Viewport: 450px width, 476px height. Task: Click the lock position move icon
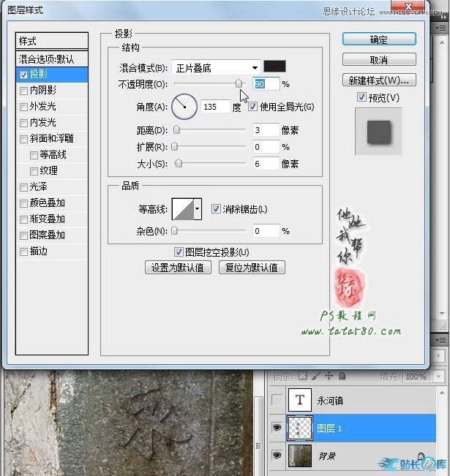329,377
